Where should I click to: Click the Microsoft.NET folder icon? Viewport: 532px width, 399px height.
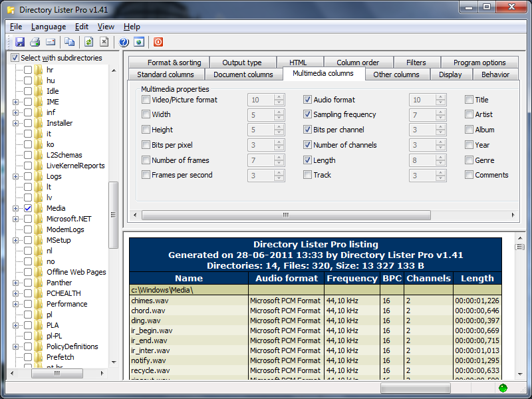(38, 219)
